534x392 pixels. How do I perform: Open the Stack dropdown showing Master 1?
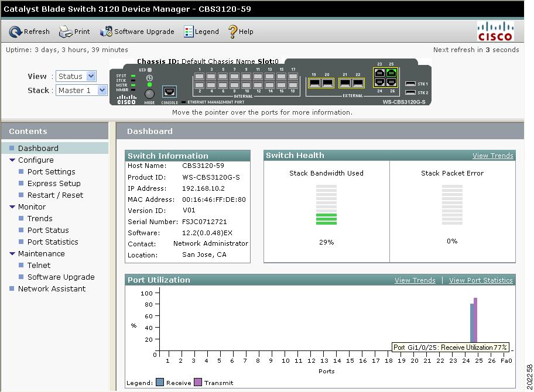pos(81,90)
